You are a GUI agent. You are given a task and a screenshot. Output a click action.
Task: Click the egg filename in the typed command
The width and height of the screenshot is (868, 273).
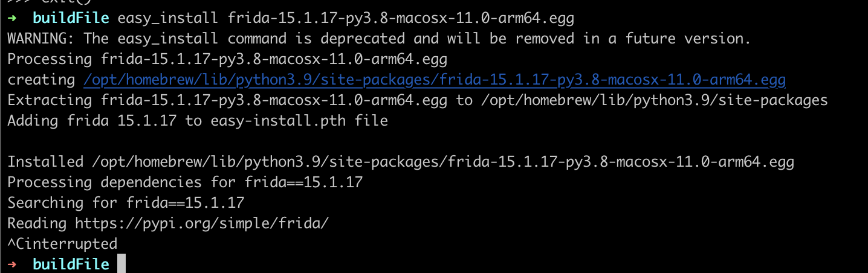400,18
